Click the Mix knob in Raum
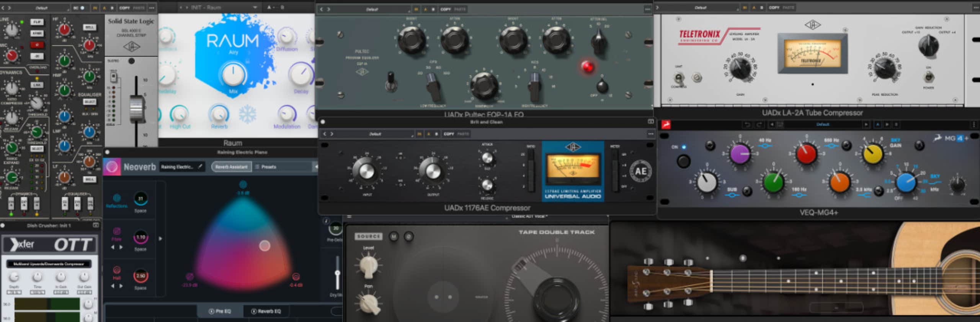 [x=233, y=75]
